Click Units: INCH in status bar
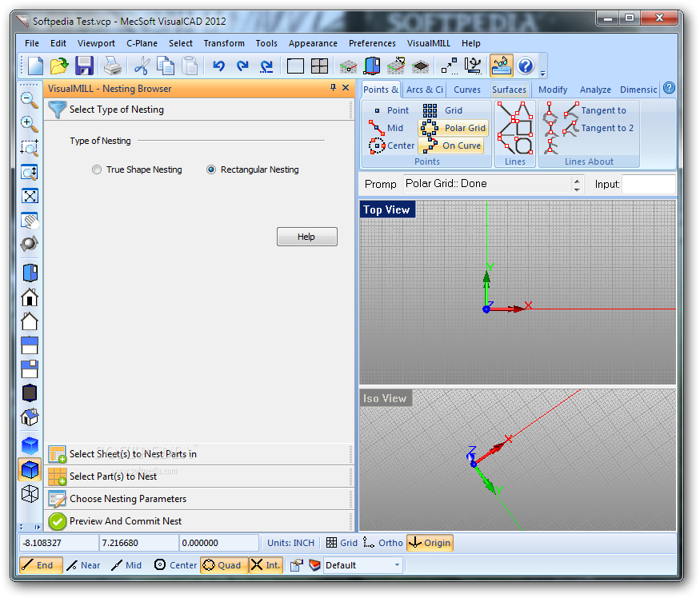The height and width of the screenshot is (598, 700). [290, 543]
